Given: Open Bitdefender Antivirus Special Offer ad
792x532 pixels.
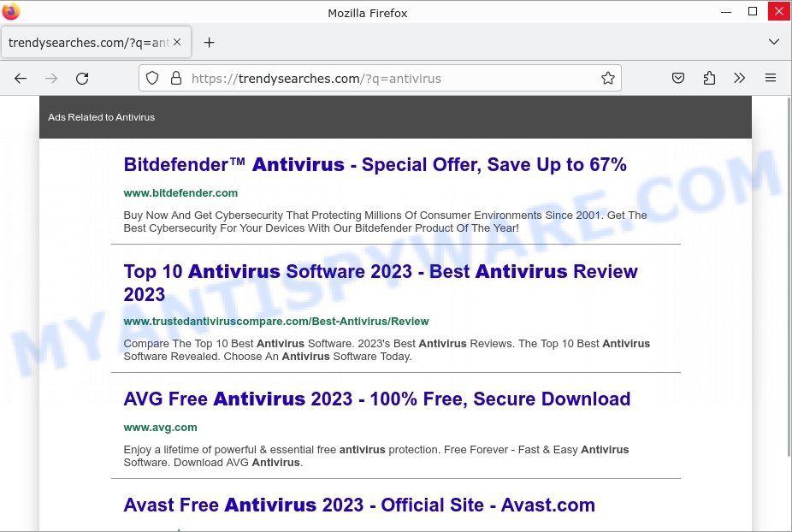Looking at the screenshot, I should [x=375, y=165].
